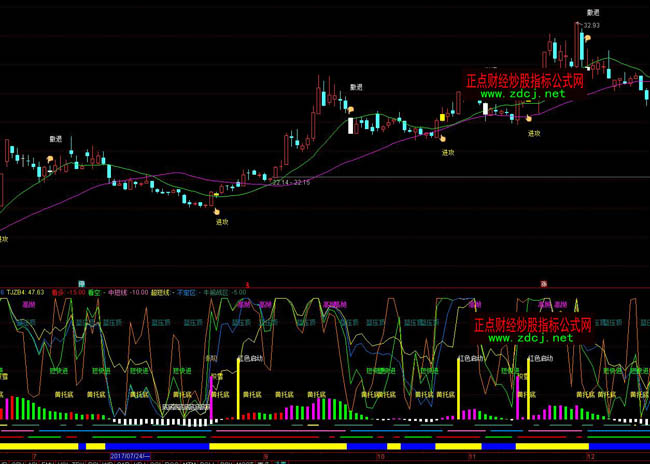Click the rightmost red marker icon on the panel divider
This screenshot has height=464, width=650.
point(544,284)
